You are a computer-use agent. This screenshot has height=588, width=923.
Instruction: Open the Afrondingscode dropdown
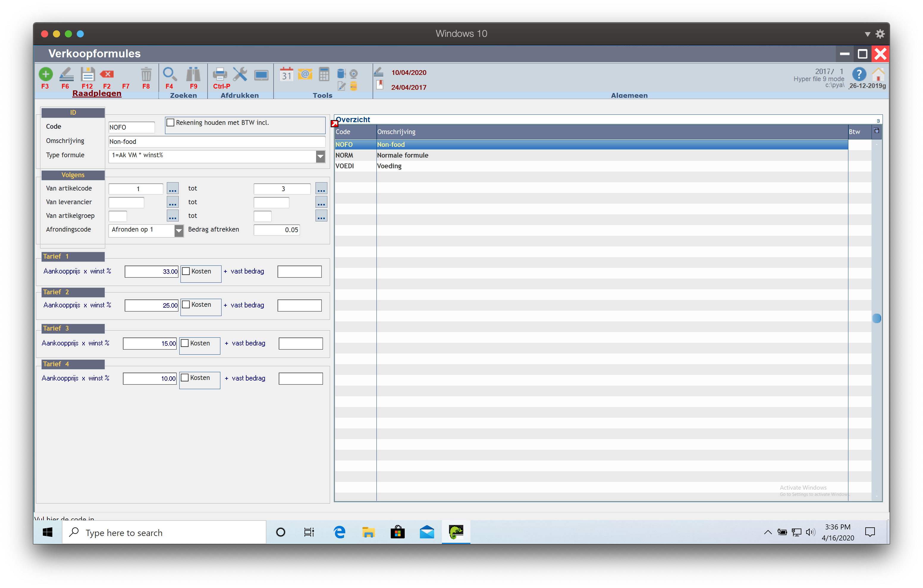[179, 230]
